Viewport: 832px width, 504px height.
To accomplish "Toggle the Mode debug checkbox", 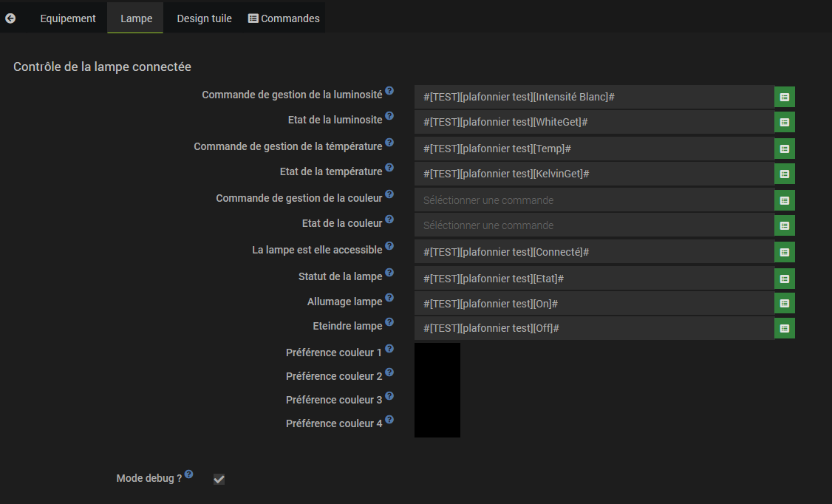I will point(219,480).
